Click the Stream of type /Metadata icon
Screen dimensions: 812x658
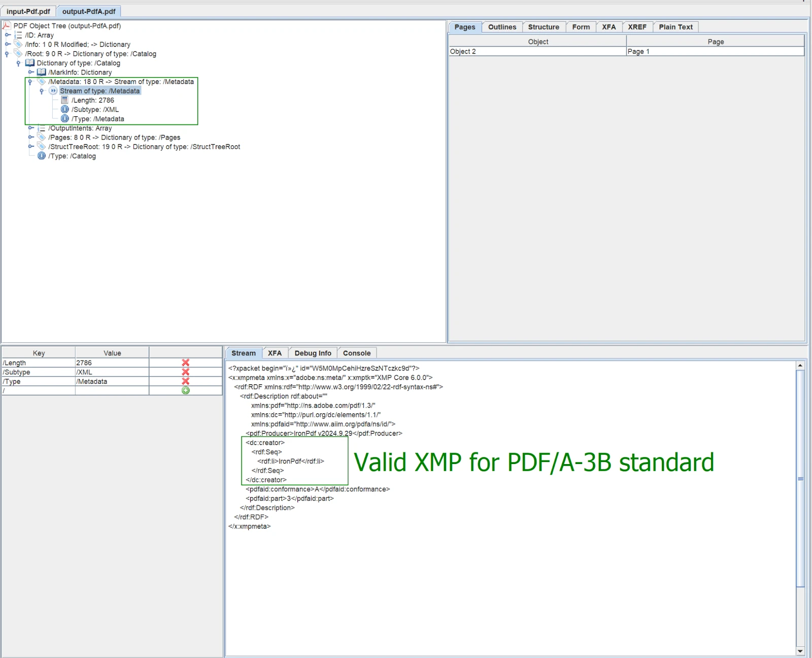53,91
